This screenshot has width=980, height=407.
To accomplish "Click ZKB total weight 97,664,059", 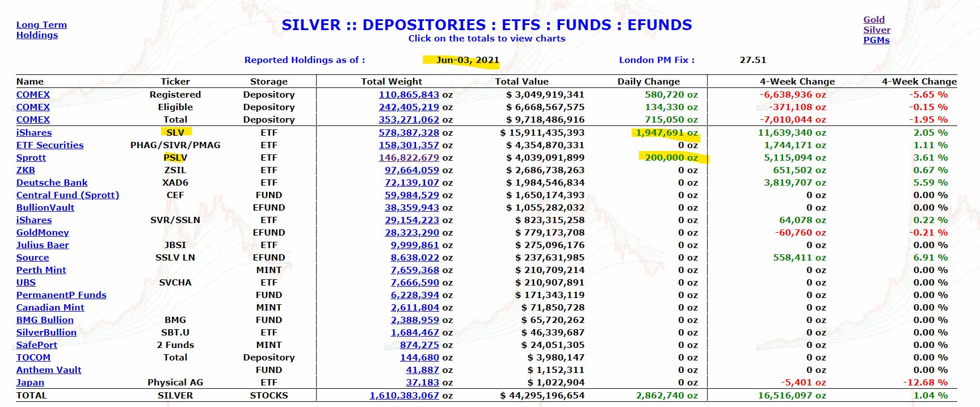I will pos(412,170).
